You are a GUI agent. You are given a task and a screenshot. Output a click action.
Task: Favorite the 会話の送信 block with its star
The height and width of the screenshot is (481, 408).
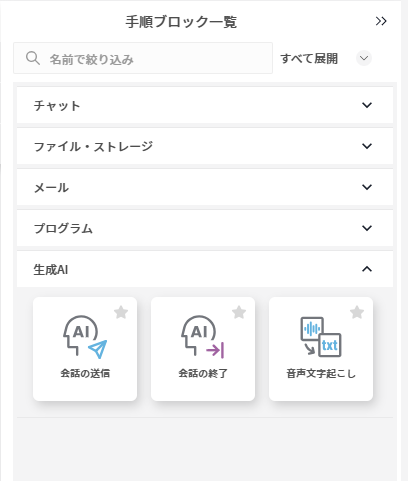click(121, 313)
